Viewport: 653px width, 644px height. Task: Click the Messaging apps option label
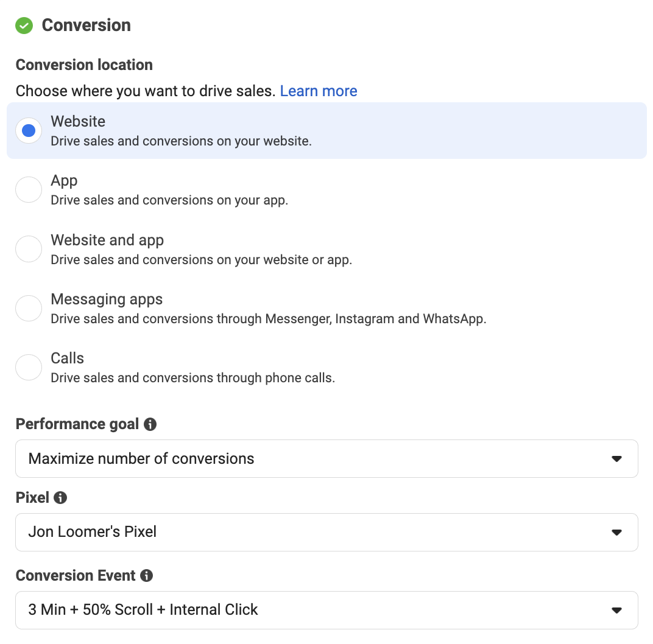pyautogui.click(x=107, y=299)
